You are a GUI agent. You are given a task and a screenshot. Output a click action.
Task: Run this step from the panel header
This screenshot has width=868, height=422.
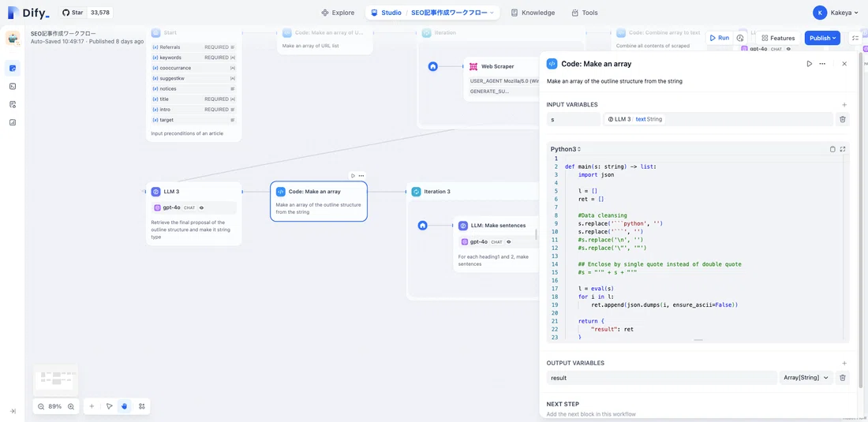click(x=810, y=64)
